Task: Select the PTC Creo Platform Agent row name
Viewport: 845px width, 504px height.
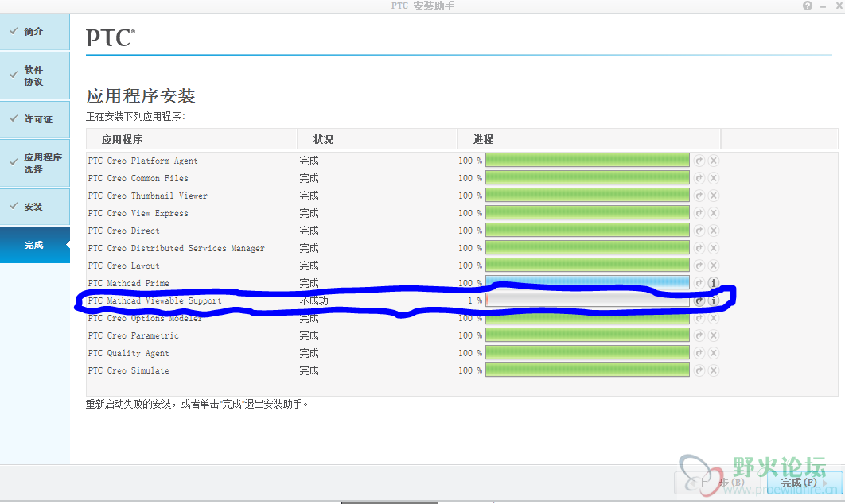Action: click(x=142, y=161)
